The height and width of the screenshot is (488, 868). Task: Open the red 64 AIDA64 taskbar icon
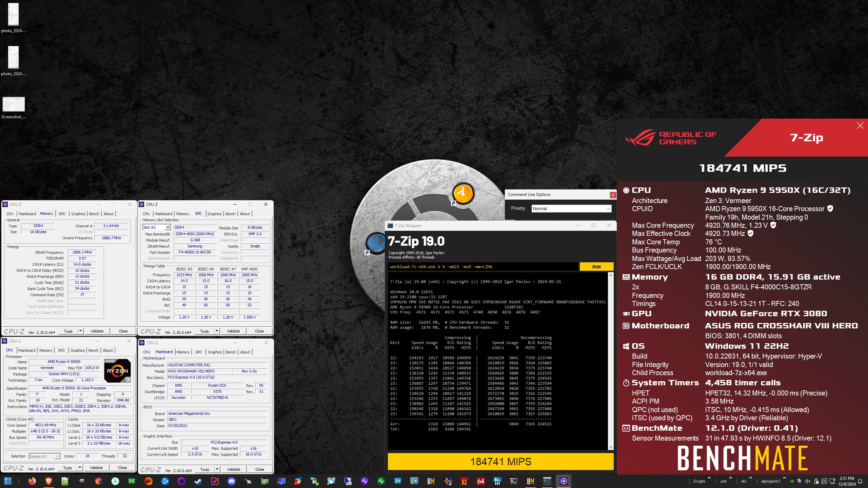[481, 481]
